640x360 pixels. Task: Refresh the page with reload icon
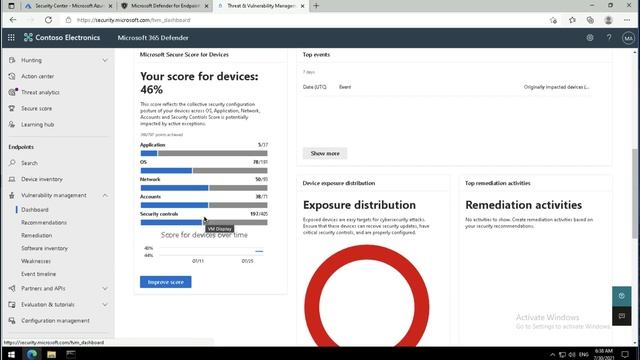(48, 20)
